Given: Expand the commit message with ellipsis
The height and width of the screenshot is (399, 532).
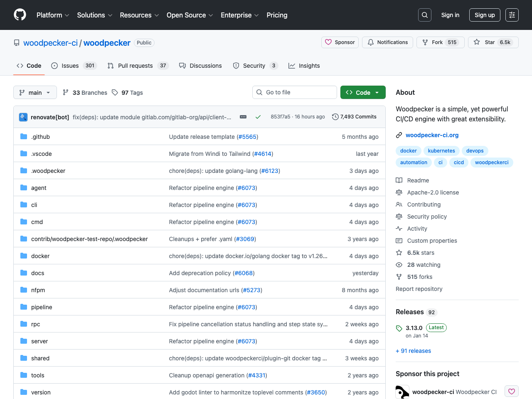Looking at the screenshot, I should (x=243, y=117).
